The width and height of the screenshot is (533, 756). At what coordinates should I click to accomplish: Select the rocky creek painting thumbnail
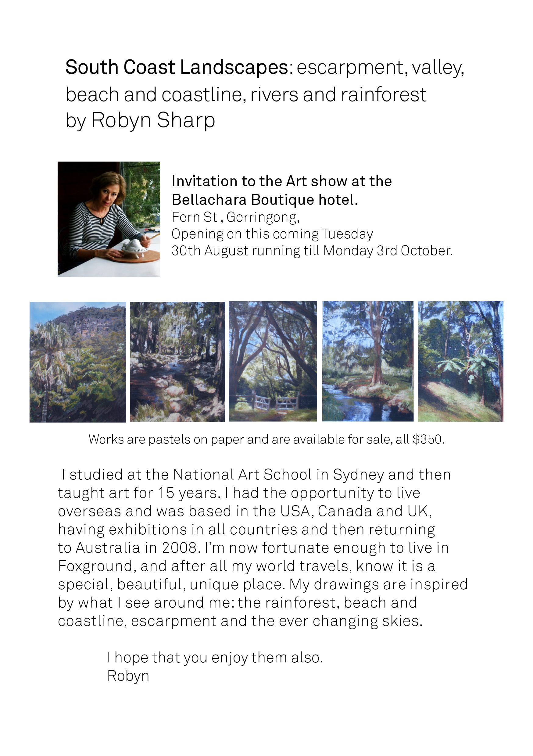coord(177,362)
